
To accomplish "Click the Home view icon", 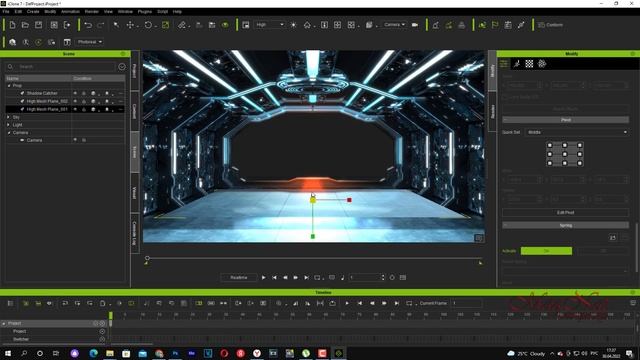I will point(307,25).
